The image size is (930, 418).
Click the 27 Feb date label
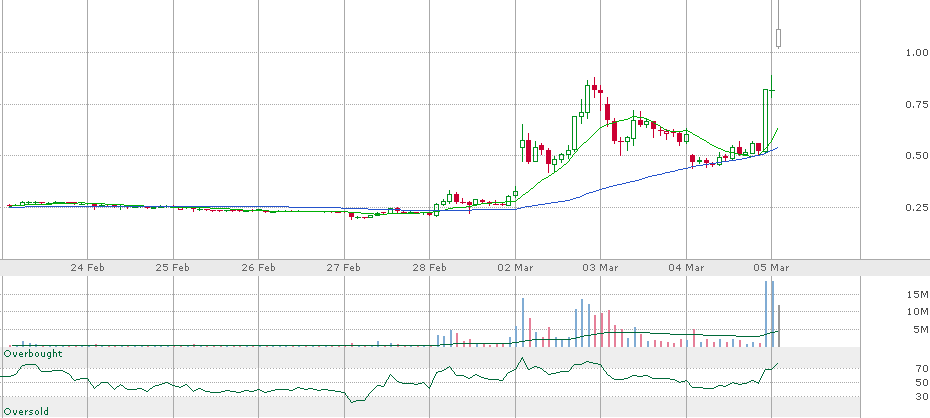coord(345,267)
